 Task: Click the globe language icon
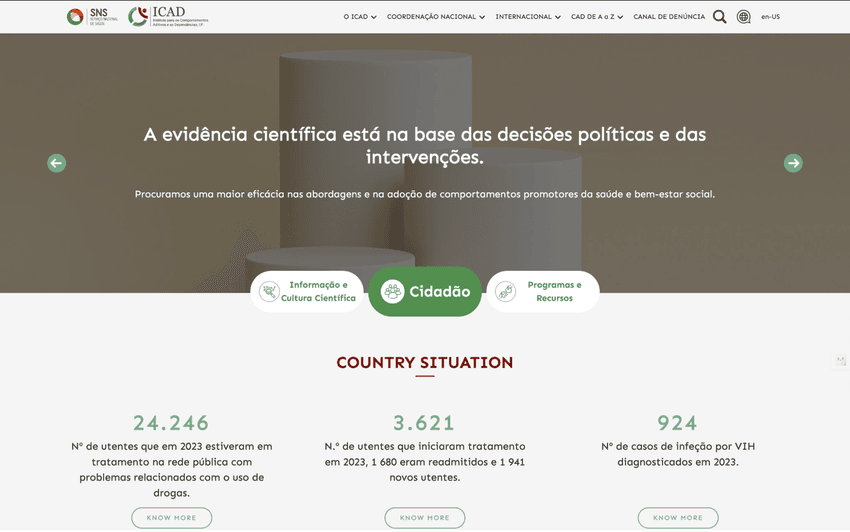coord(744,17)
